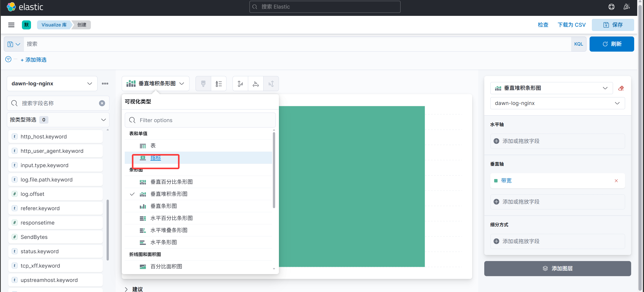Clear the layer with eraser icon
The image size is (644, 292).
click(x=621, y=88)
